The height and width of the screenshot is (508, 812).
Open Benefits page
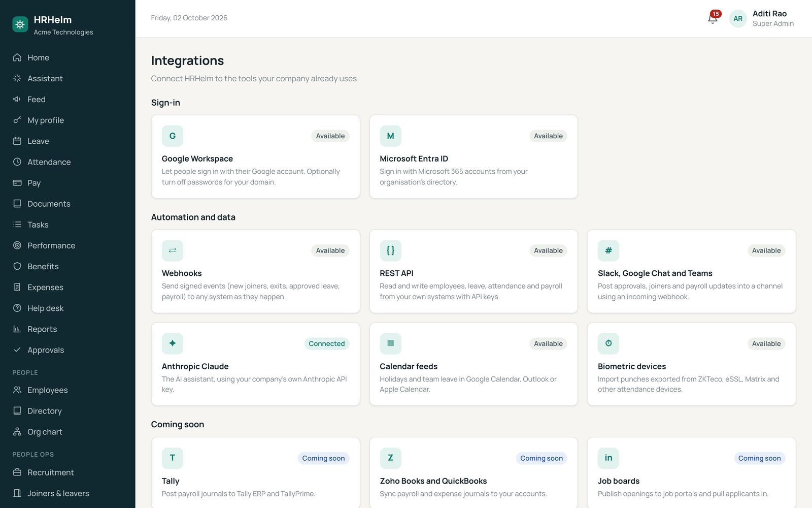[67, 266]
